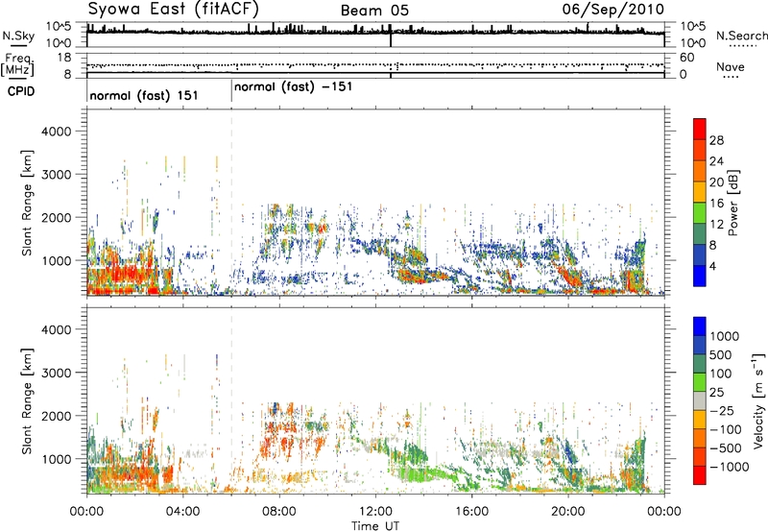Click the 'Nave' legend label
Image resolution: width=768 pixels, height=532 pixels.
(731, 67)
